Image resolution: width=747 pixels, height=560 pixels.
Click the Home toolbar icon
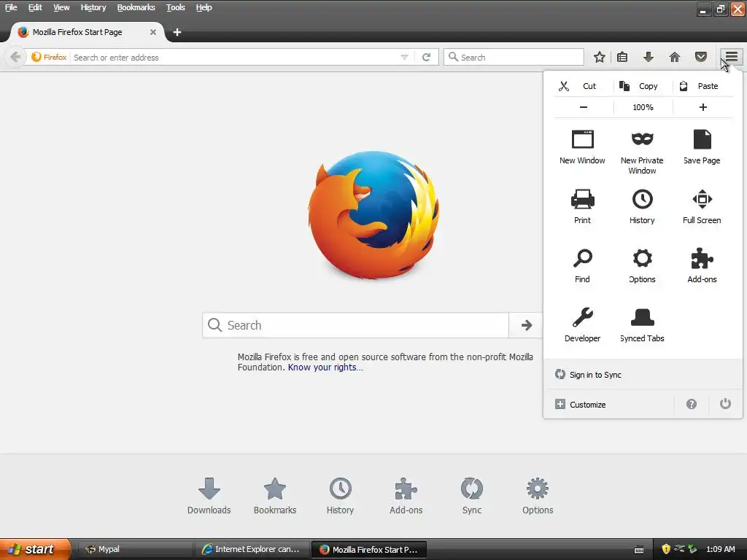click(x=675, y=57)
